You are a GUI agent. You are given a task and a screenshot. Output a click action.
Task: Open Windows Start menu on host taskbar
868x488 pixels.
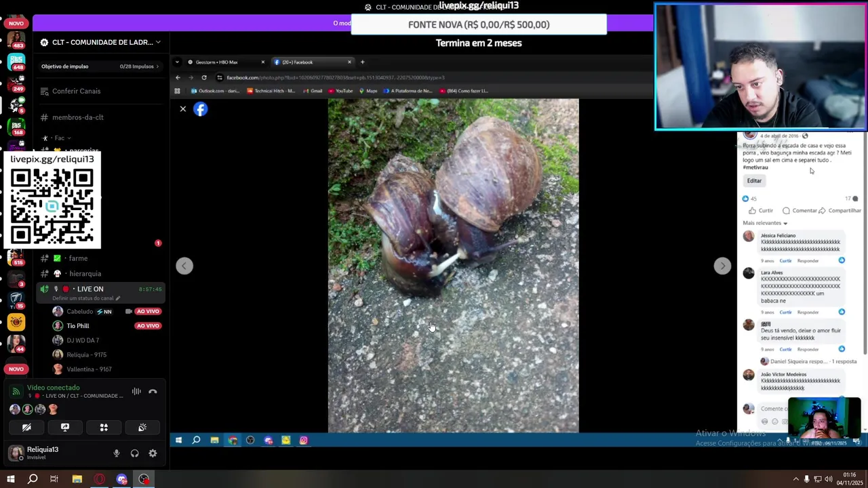(x=10, y=479)
